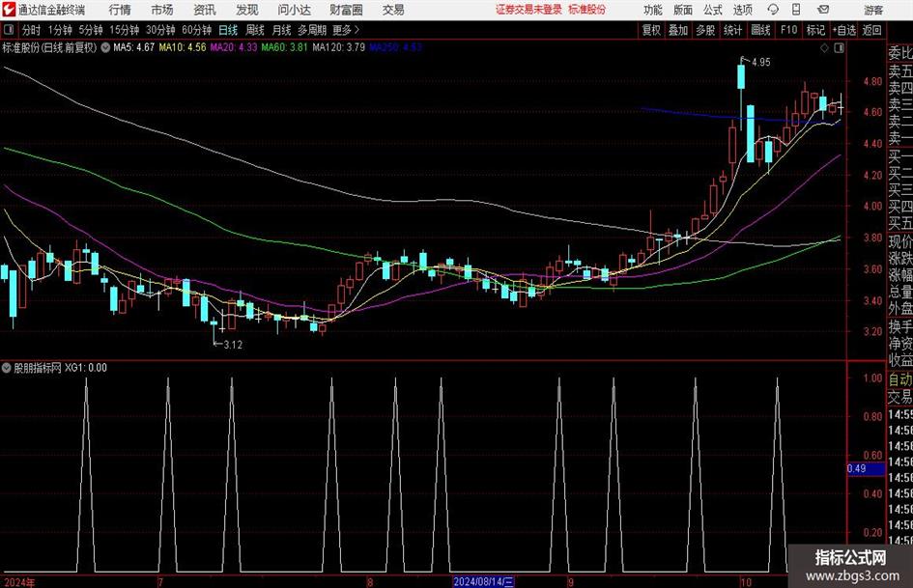Switch to 分时 chart period
This screenshot has height=588, width=913.
pos(32,30)
